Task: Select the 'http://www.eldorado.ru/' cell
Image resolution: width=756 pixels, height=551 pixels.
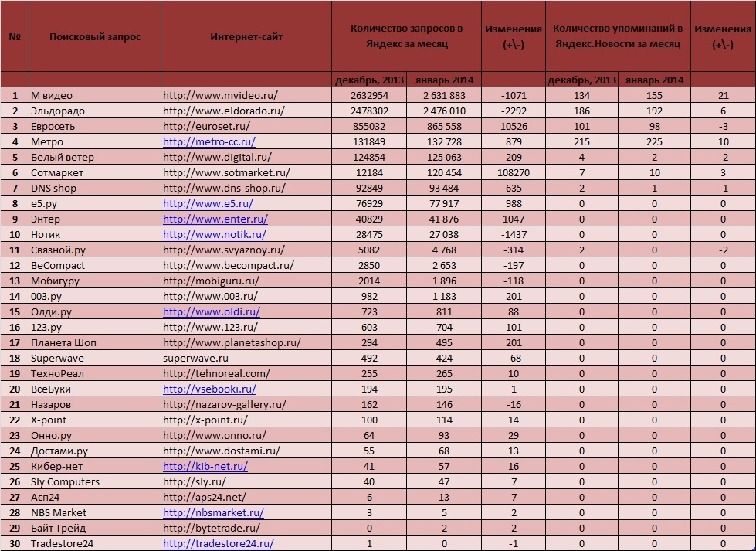Action: [x=246, y=111]
